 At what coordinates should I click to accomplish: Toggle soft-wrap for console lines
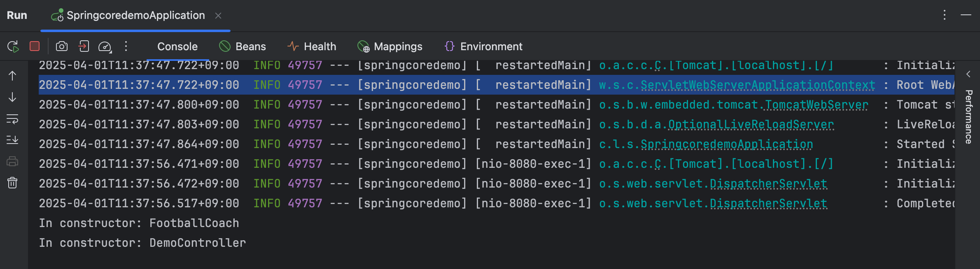12,119
